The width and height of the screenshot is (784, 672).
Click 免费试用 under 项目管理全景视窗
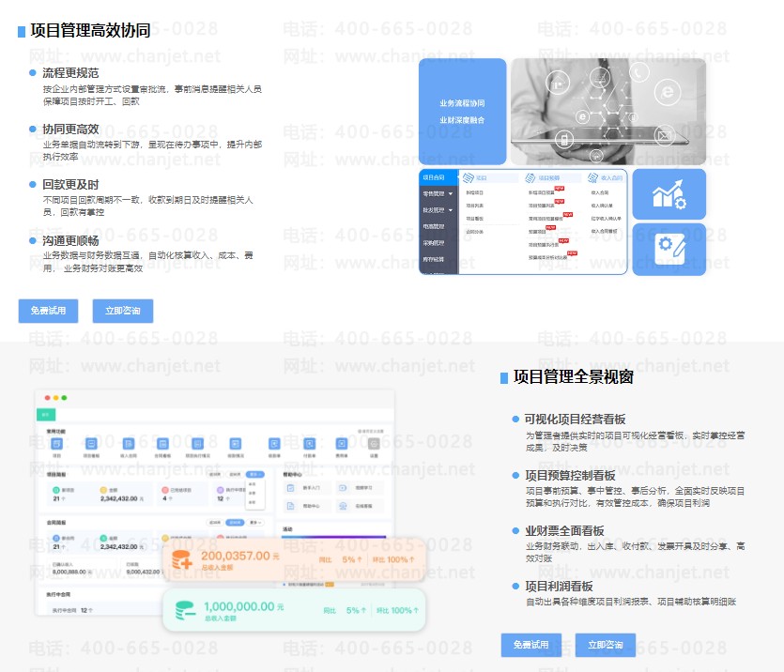pos(531,645)
